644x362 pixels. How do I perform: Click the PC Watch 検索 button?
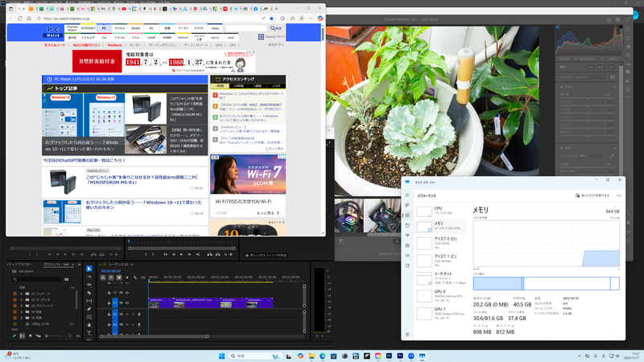coord(276,28)
